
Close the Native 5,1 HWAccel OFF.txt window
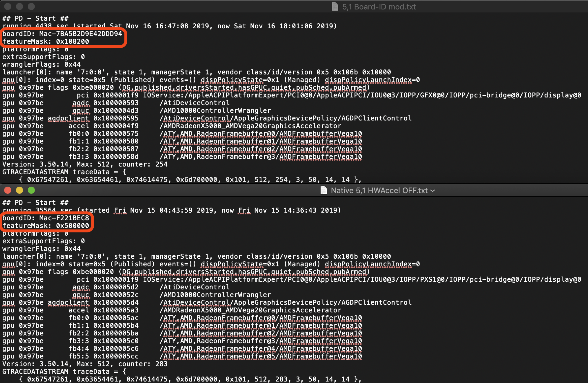pyautogui.click(x=8, y=190)
